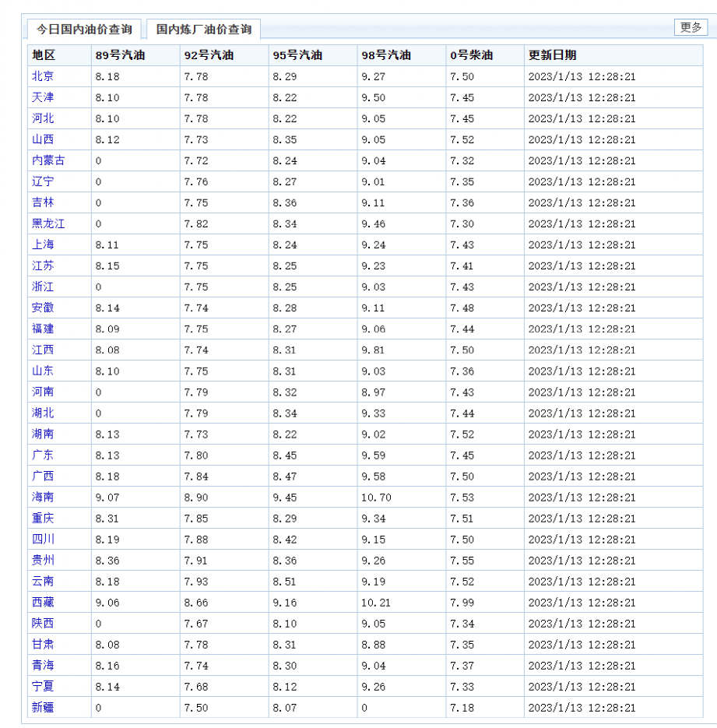This screenshot has width=717, height=728.
Task: Click the 更多 button
Action: (691, 27)
